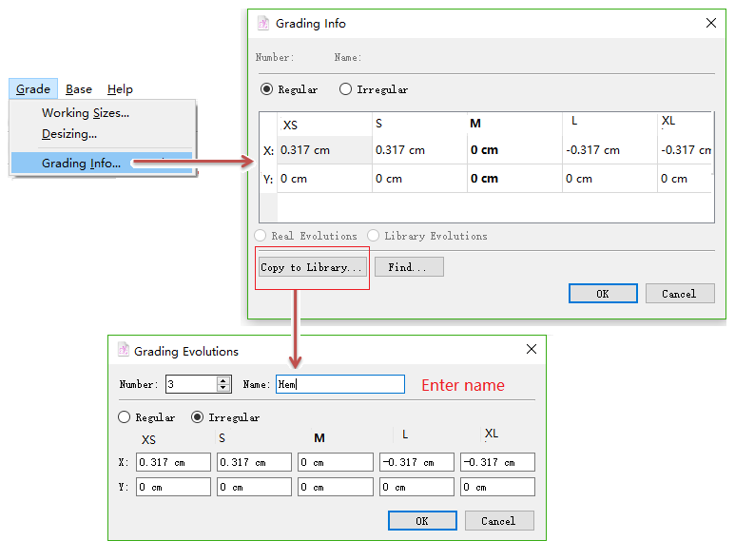The height and width of the screenshot is (560, 735).
Task: Click the Name field containing Hem
Action: click(x=340, y=384)
